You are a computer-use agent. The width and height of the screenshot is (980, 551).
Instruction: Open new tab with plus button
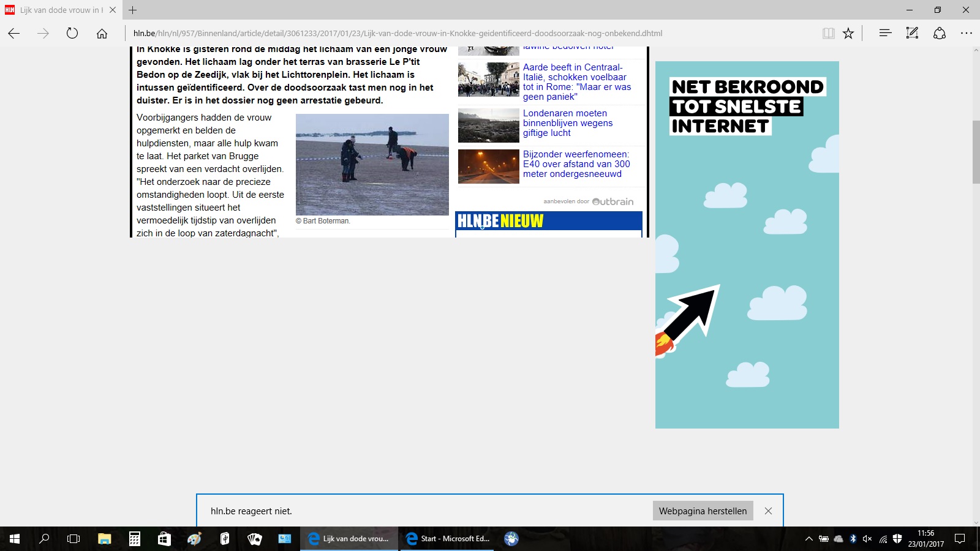pyautogui.click(x=132, y=10)
